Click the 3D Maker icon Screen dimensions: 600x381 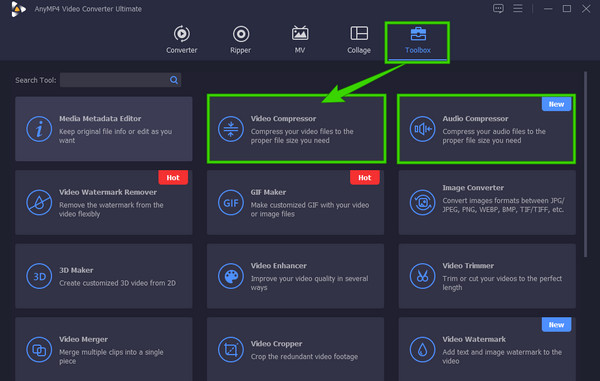[39, 276]
